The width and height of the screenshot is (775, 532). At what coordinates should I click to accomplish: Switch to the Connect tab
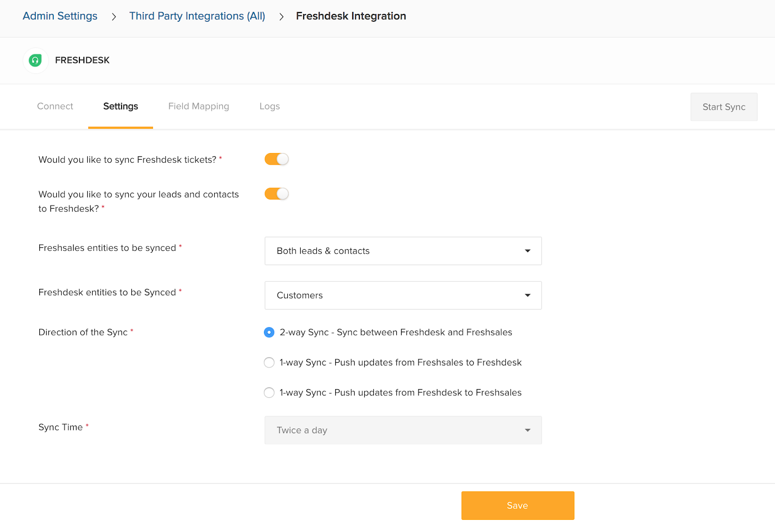[x=55, y=106]
